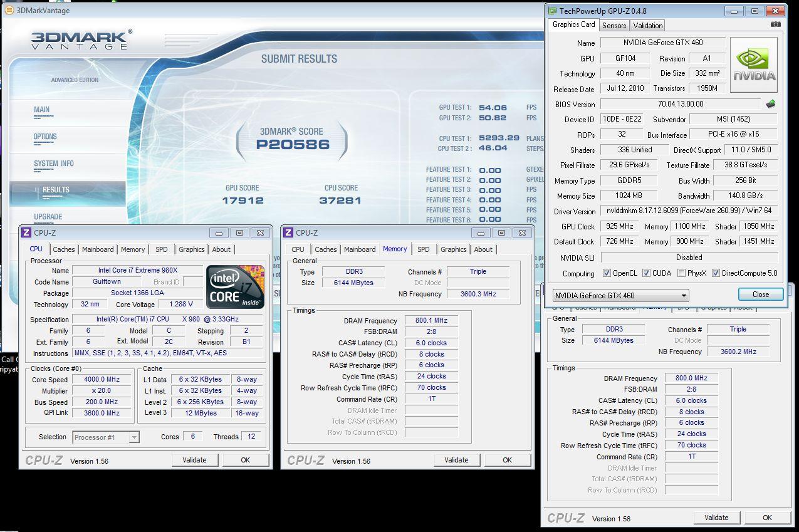The height and width of the screenshot is (532, 799).
Task: Click the Intel Core i7 logo in CPU-Z
Action: [235, 288]
